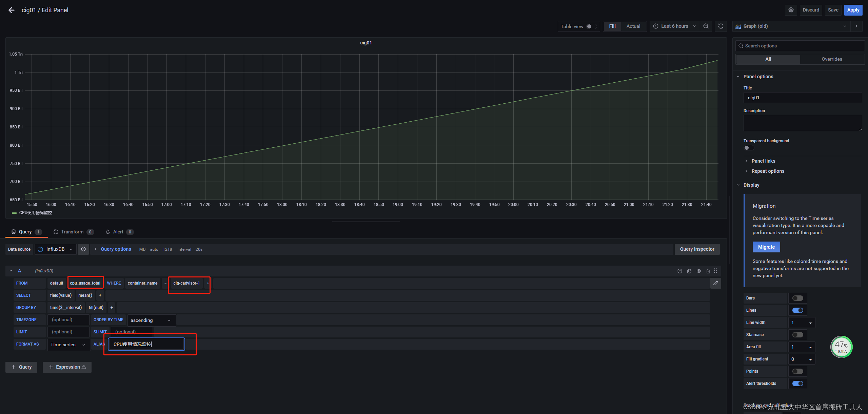Click the Description text area
The image size is (868, 414).
point(803,123)
